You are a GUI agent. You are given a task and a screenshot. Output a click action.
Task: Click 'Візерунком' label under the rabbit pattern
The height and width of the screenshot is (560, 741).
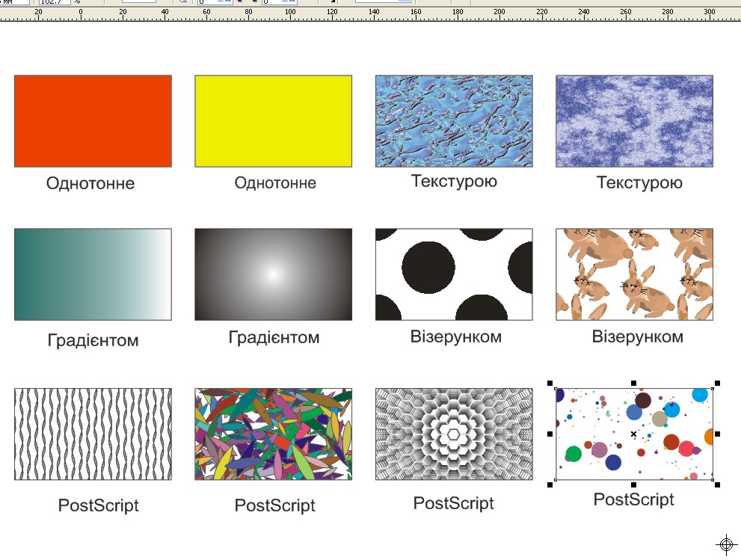click(638, 337)
